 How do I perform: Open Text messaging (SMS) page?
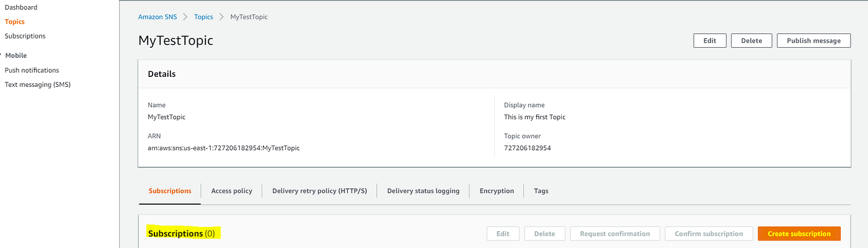[37, 84]
